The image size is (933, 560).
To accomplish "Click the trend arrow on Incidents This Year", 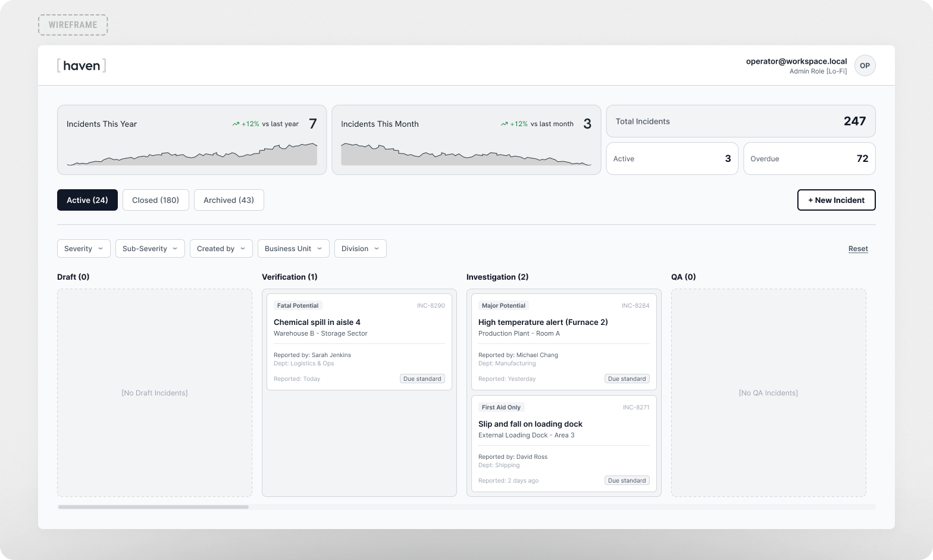I will click(236, 124).
